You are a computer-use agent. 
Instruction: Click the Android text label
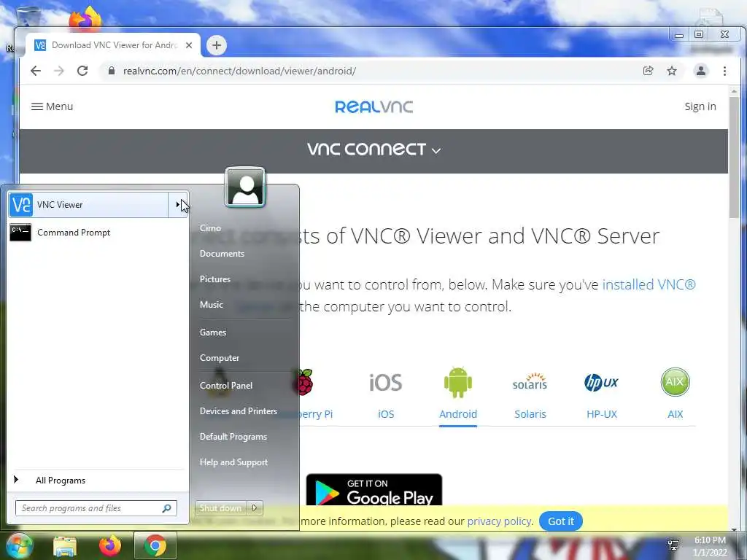pyautogui.click(x=458, y=414)
